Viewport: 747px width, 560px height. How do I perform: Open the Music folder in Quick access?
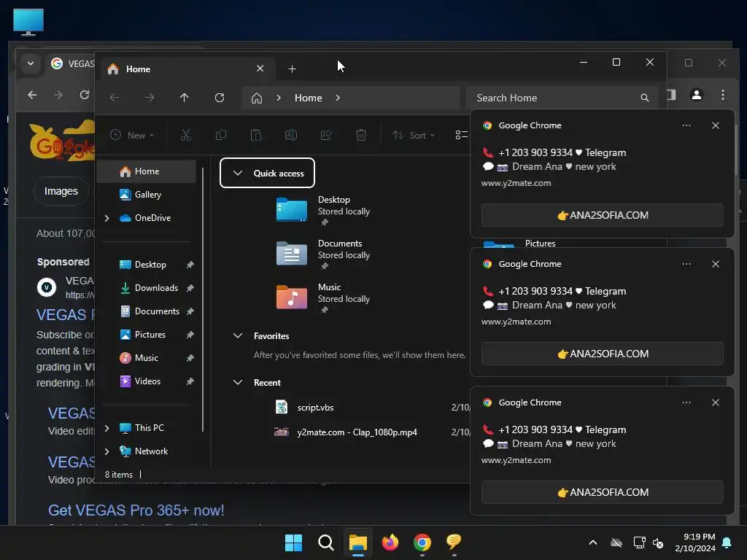(x=323, y=297)
